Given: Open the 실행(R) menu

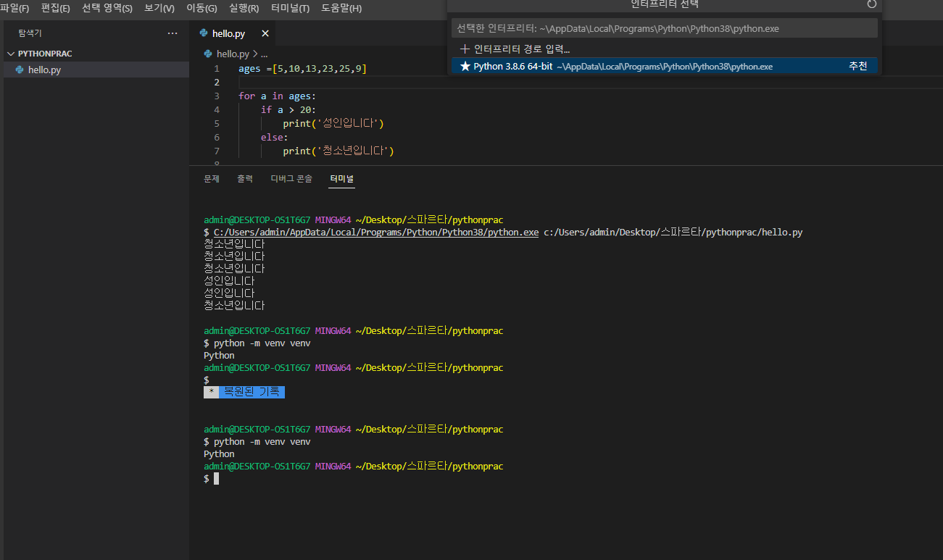Looking at the screenshot, I should point(244,9).
